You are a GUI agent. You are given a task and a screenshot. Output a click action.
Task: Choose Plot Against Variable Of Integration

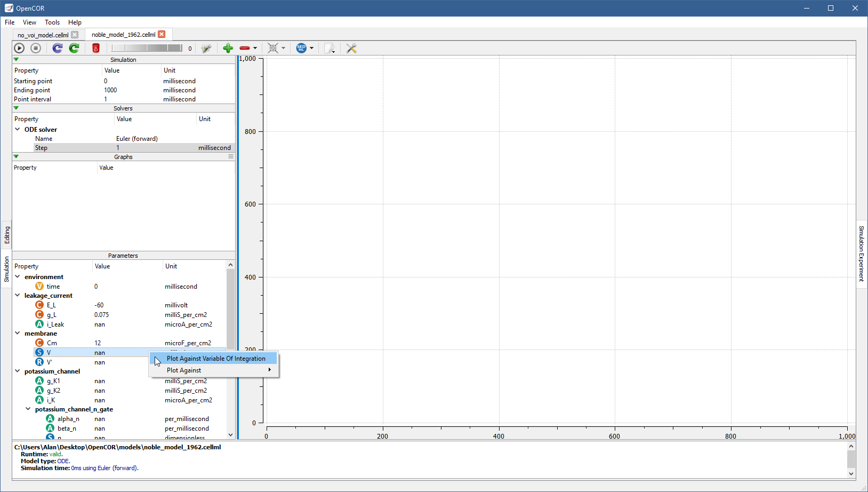click(x=215, y=359)
